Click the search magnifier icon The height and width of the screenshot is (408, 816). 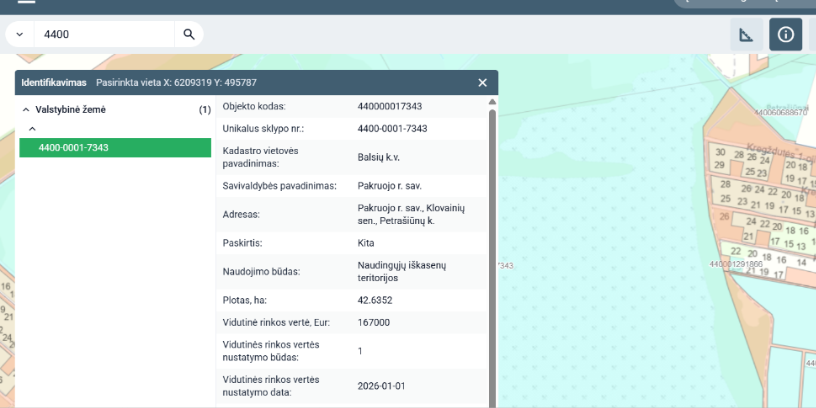[189, 34]
